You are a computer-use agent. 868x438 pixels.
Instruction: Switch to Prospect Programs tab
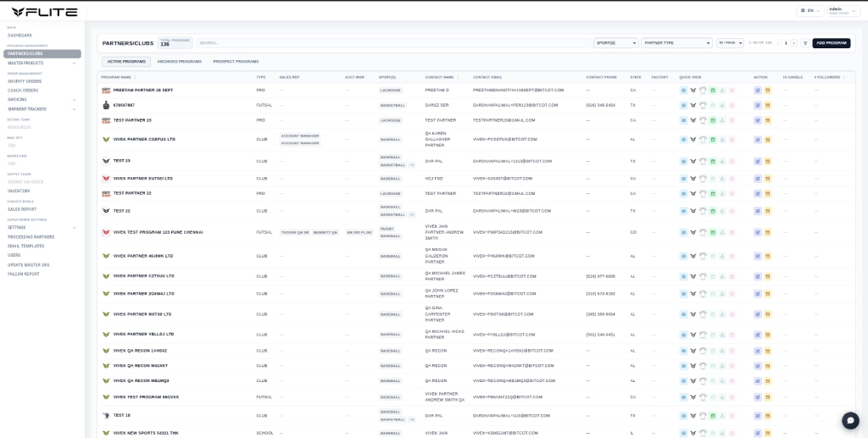click(236, 61)
